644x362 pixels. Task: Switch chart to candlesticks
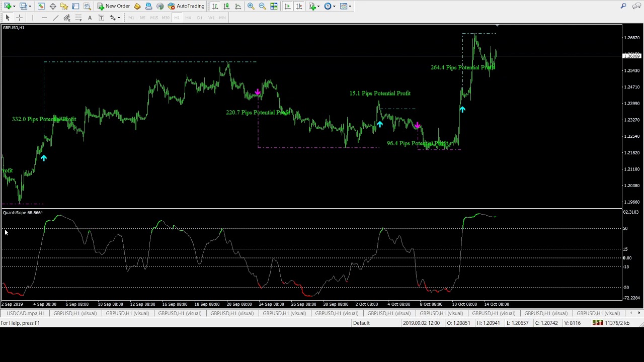[x=226, y=6]
